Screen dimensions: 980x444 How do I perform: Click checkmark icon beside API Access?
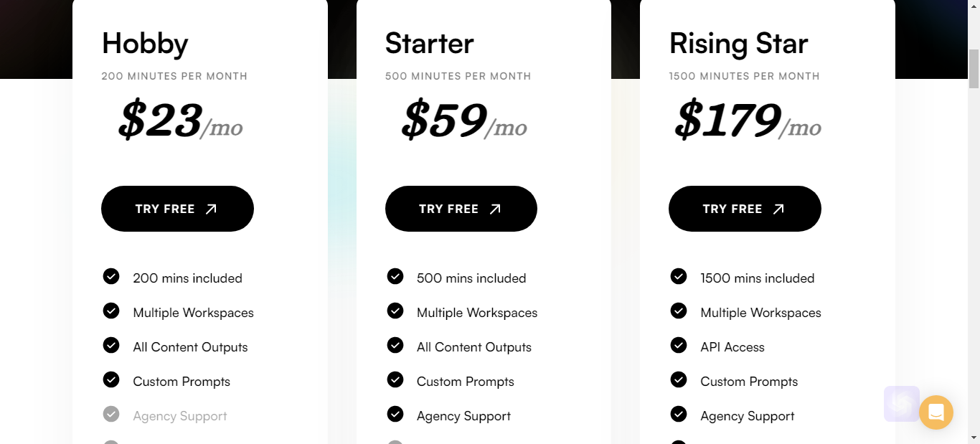point(679,345)
